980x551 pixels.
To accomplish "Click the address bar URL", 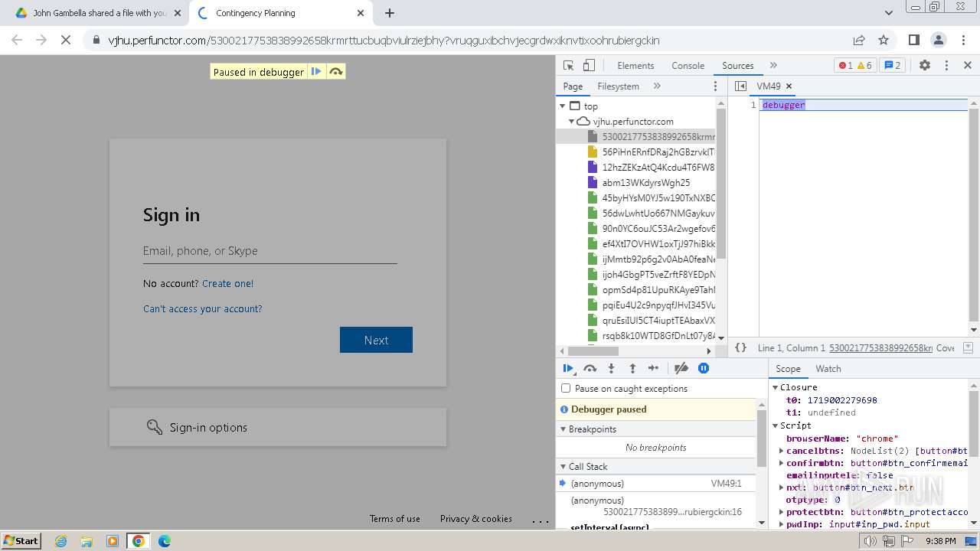I will pos(383,41).
